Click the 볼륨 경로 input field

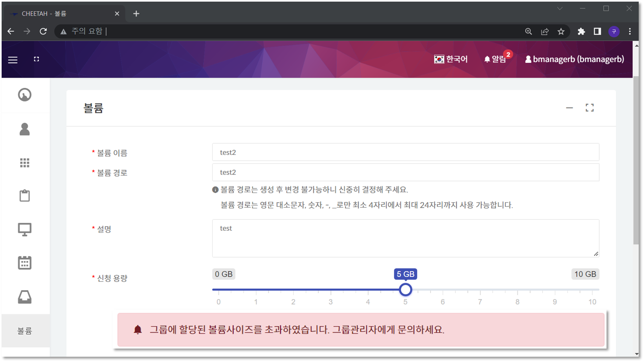(x=405, y=172)
